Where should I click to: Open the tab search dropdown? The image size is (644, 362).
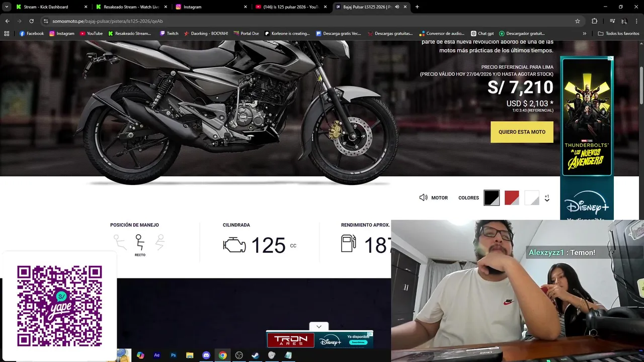tap(7, 7)
